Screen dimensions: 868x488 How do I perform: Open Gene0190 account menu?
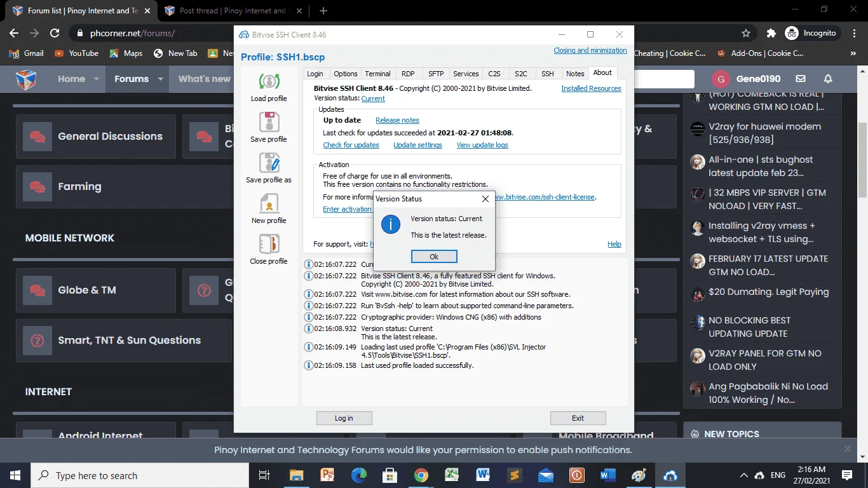746,79
